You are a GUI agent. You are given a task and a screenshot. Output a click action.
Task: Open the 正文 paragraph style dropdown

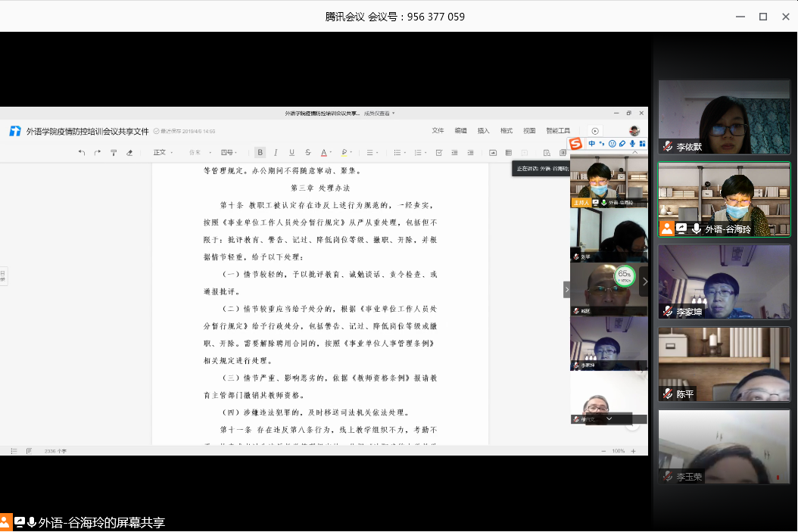163,152
